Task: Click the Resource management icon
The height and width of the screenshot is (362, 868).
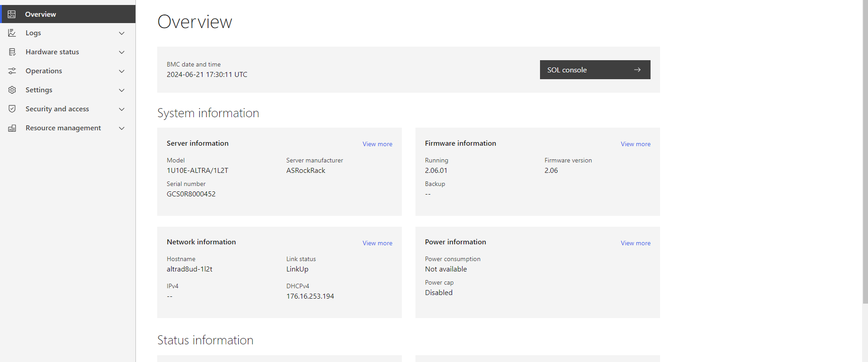Action: (12, 128)
